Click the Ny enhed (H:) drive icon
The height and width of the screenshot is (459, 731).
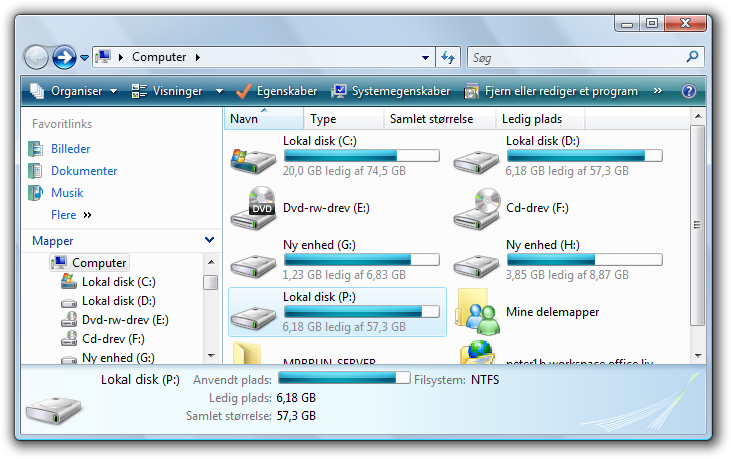[476, 260]
